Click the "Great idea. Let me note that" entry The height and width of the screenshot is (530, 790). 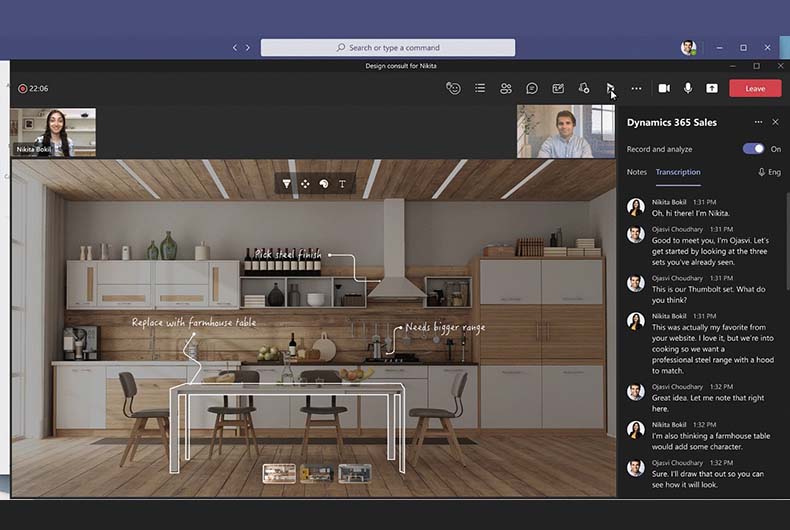(708, 403)
